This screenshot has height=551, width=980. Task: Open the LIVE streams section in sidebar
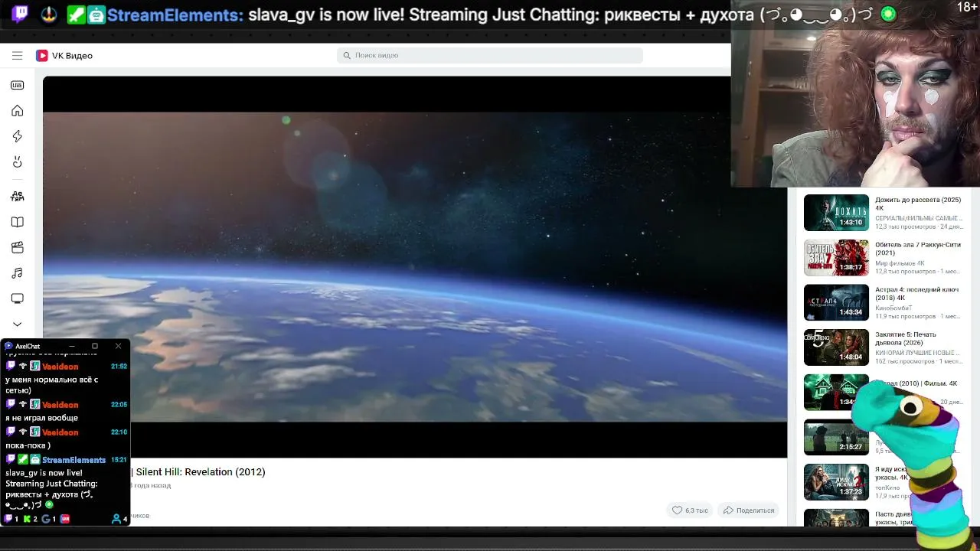coord(17,85)
